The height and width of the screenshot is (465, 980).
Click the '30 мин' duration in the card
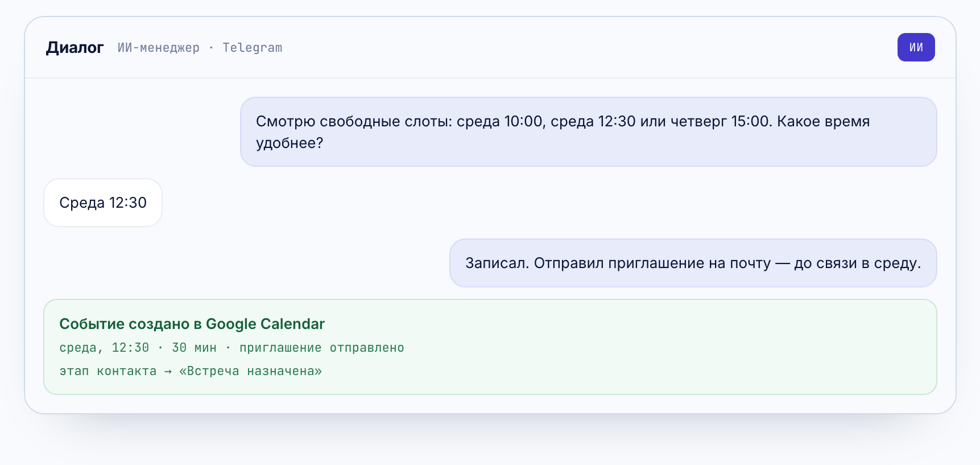194,348
